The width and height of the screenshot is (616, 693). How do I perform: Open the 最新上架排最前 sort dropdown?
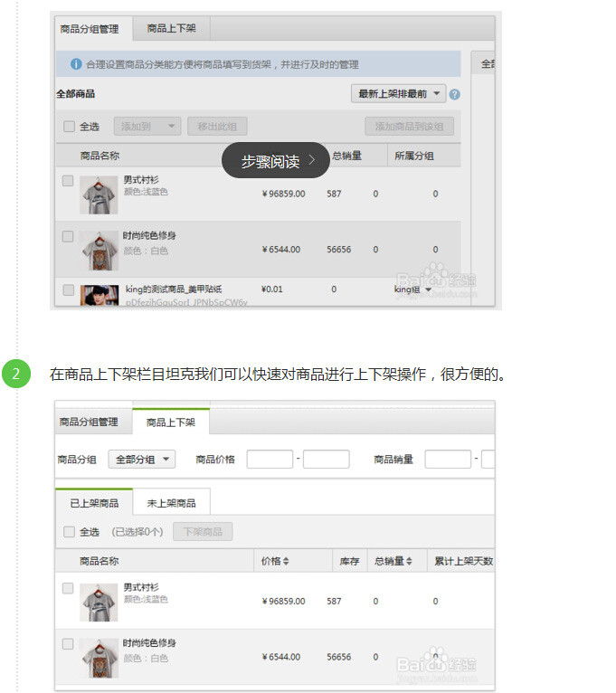[x=398, y=94]
